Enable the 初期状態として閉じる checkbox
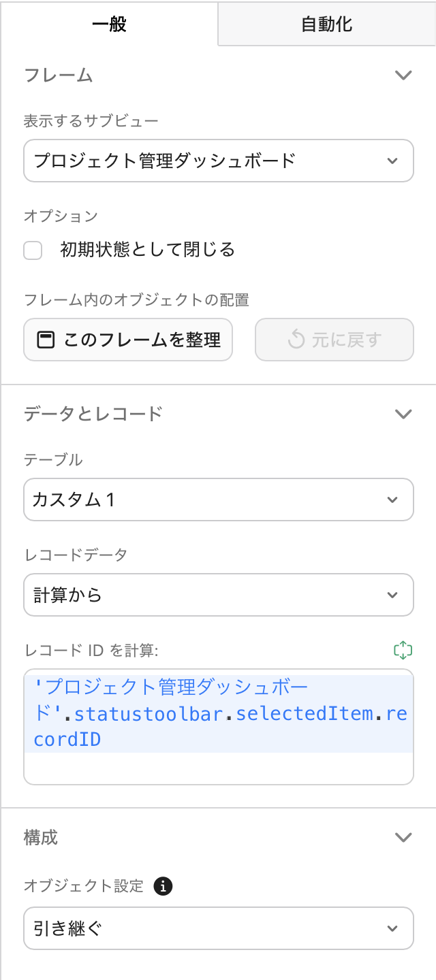Viewport: 436px width, 980px height. (32, 251)
